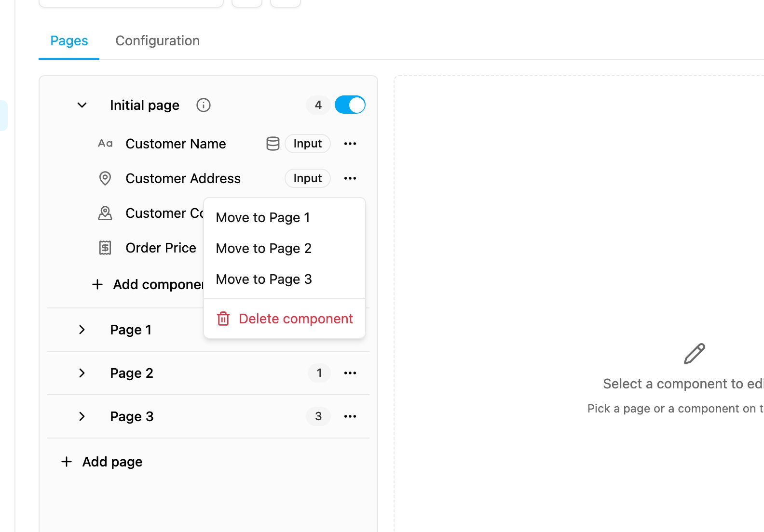This screenshot has width=764, height=532.
Task: Collapse the Initial page section
Action: point(82,105)
